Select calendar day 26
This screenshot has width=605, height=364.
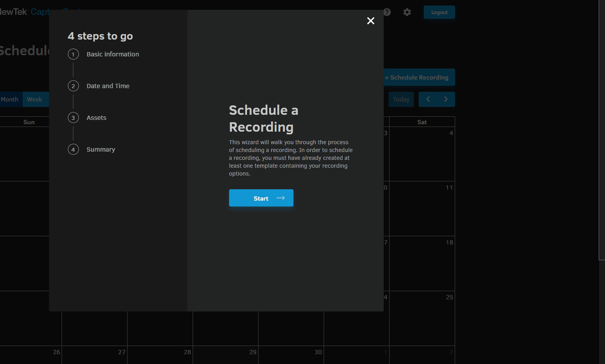coord(56,352)
